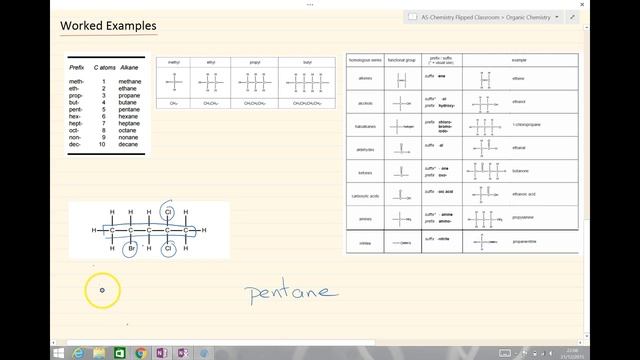Screen dimensions: 640x360
Task: Click "methane" in the alkane column
Action: (130, 82)
